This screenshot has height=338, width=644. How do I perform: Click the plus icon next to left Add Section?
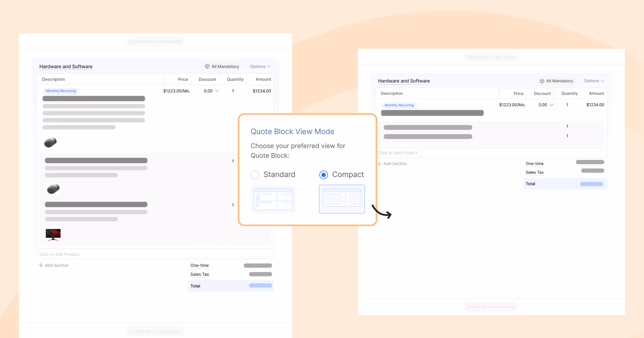coord(40,265)
